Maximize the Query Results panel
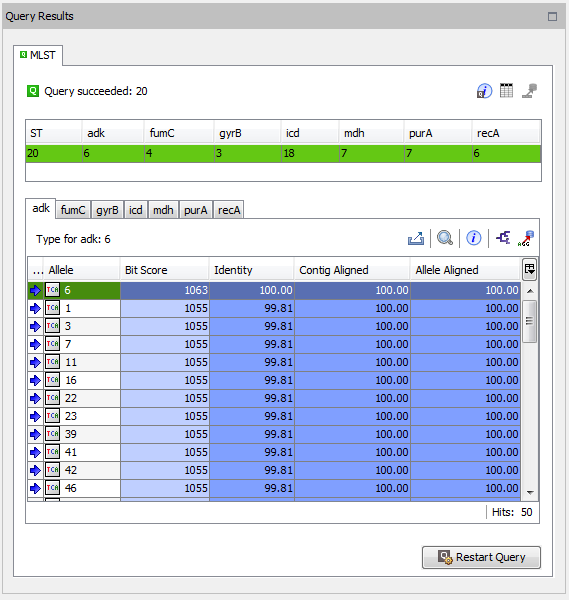 tap(552, 16)
